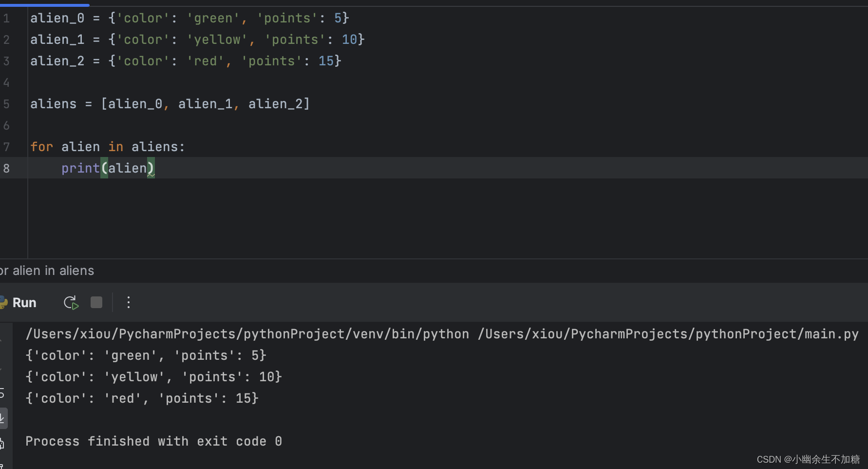This screenshot has height=469, width=868.
Task: Stop the process with the square Stop icon
Action: 96,303
